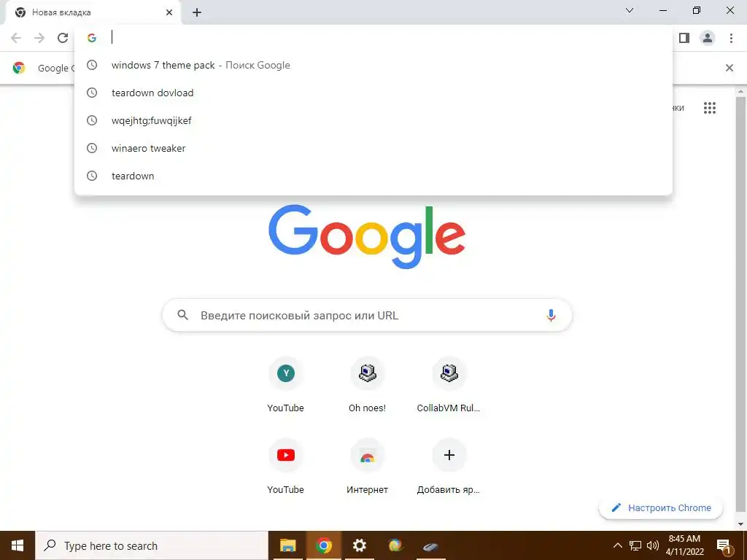The height and width of the screenshot is (560, 747).
Task: Select the 'wqejhtg;fuwqijkef' suggestion
Action: [x=373, y=120]
